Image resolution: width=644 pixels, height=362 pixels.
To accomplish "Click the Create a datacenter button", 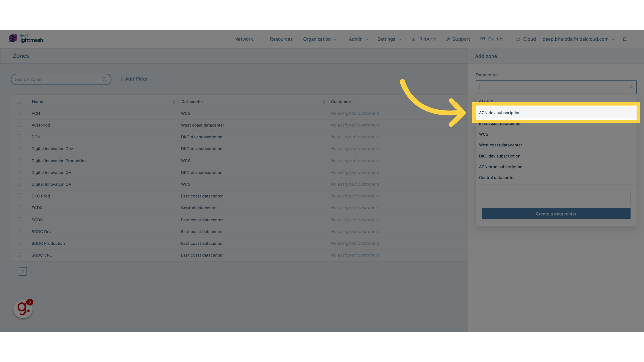I will [x=555, y=214].
